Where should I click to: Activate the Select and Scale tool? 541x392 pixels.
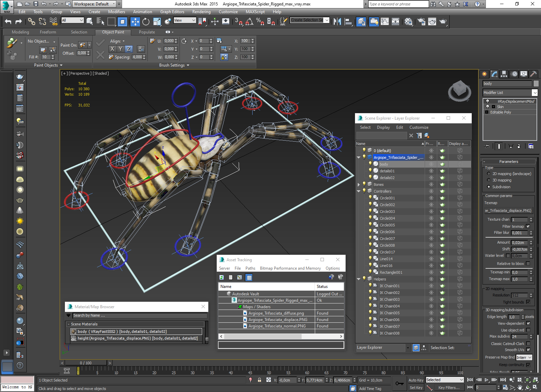click(157, 22)
